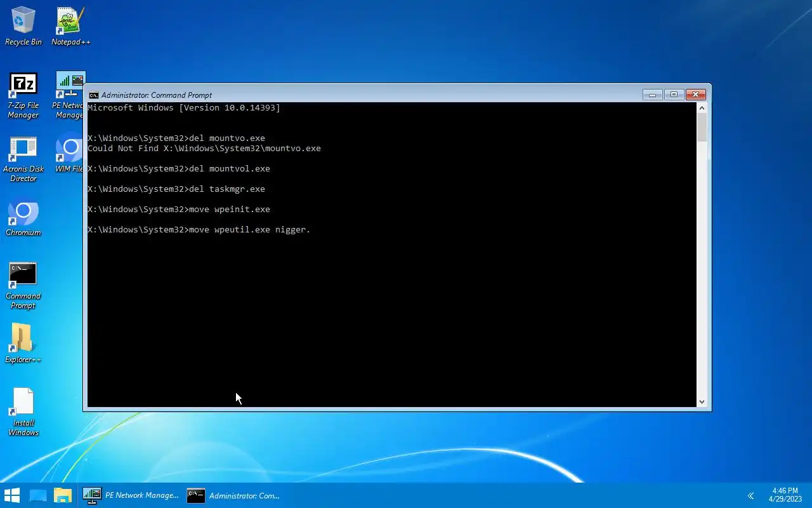The image size is (812, 508).
Task: Click the console vertical scrollbar thumb
Action: (702, 128)
